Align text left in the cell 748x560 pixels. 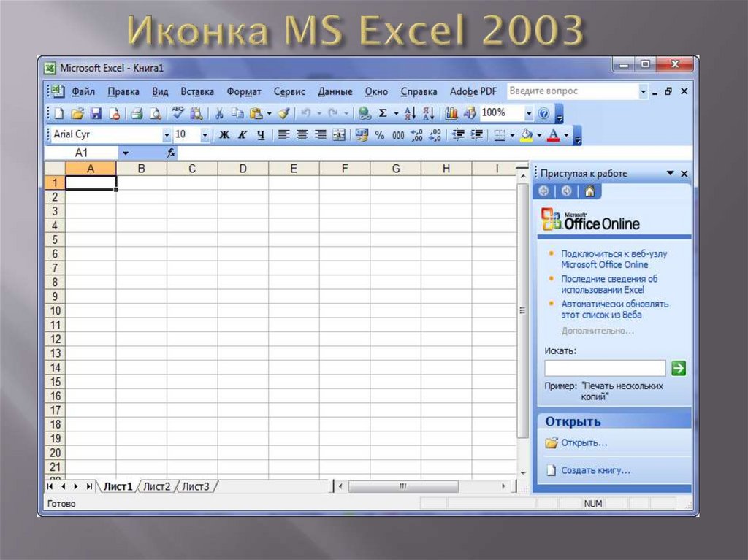tap(283, 135)
